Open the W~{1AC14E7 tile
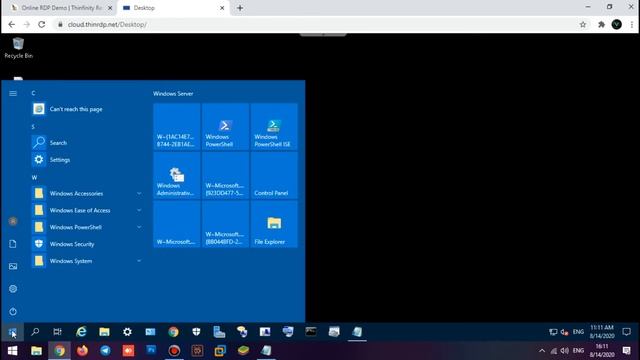640x360 pixels. [x=177, y=127]
